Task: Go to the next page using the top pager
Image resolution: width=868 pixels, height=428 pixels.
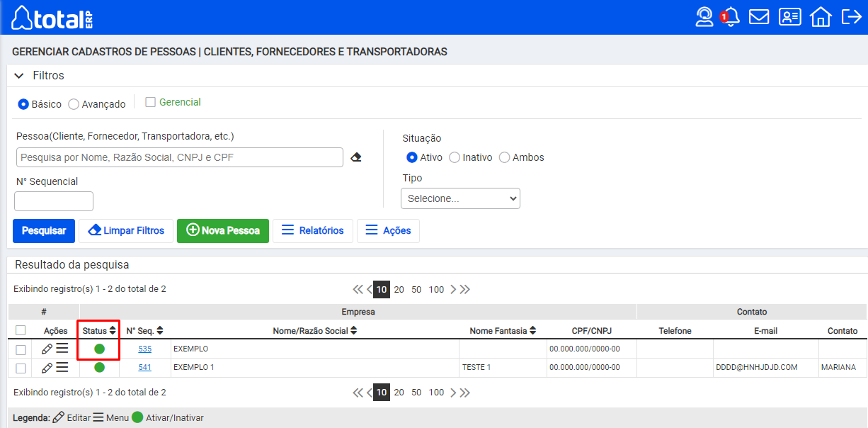Action: (x=453, y=289)
